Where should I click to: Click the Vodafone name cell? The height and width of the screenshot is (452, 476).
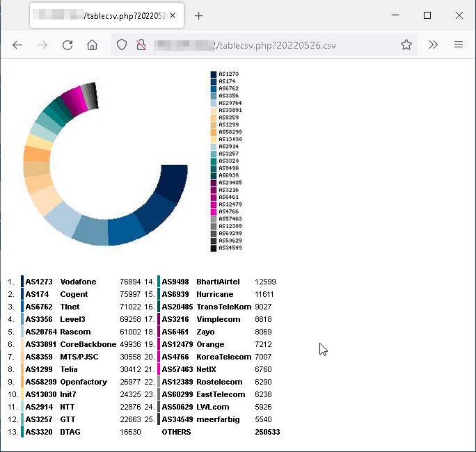click(78, 282)
